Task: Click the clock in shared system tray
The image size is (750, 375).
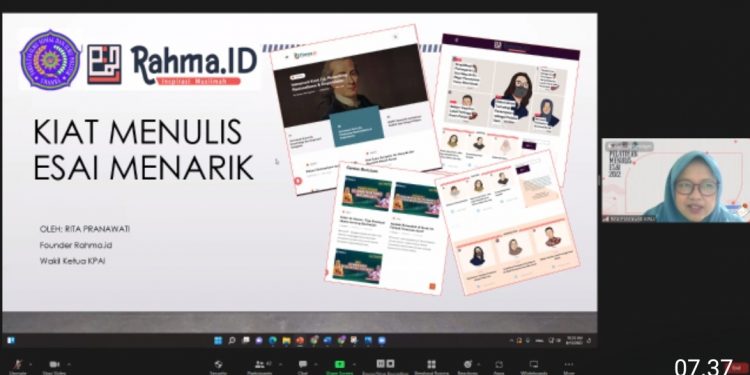Action: [x=574, y=341]
